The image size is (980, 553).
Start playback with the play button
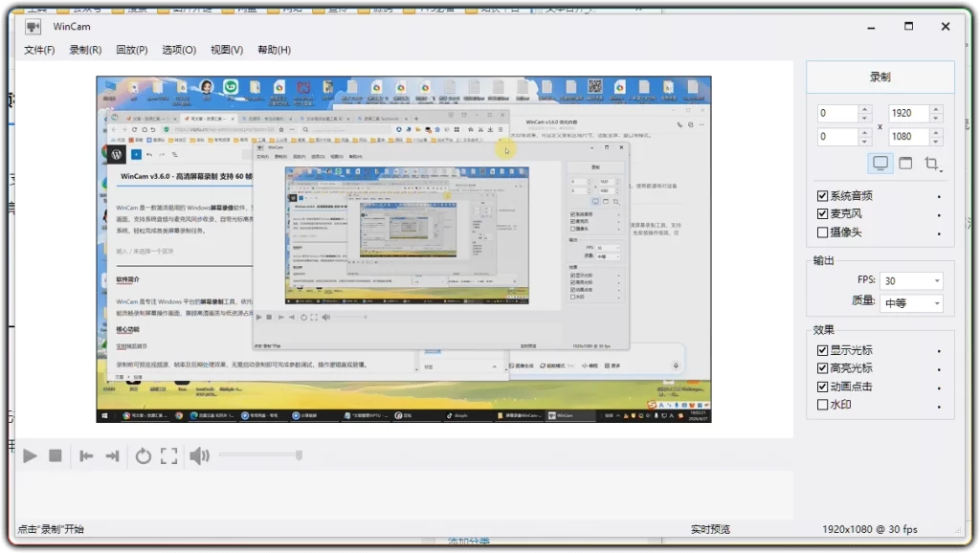pyautogui.click(x=30, y=456)
